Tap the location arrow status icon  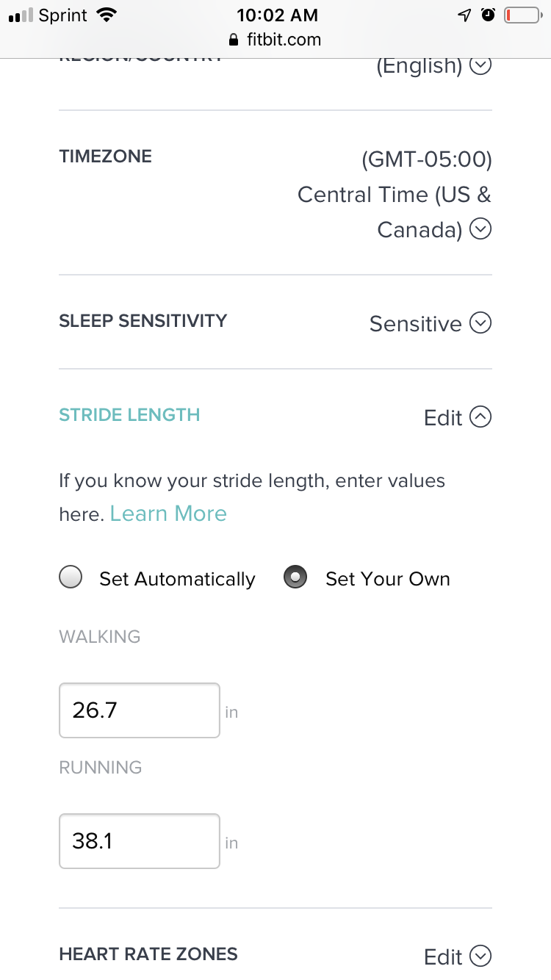pos(464,15)
